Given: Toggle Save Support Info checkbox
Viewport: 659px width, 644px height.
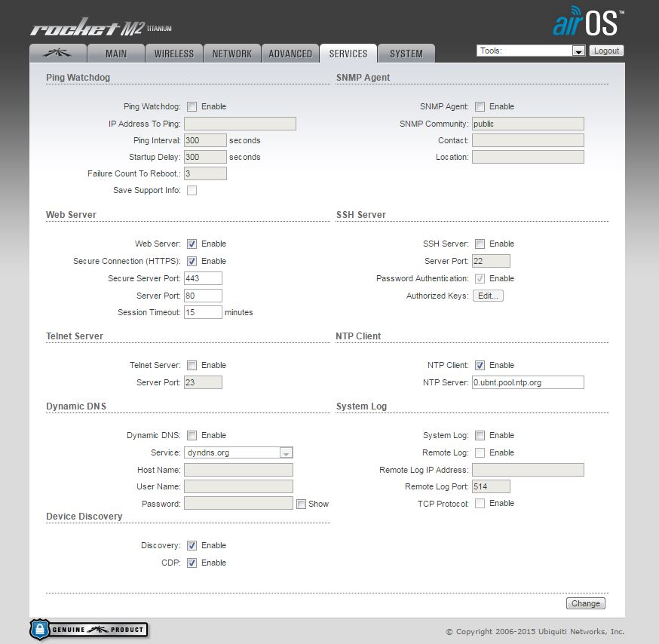Looking at the screenshot, I should point(192,191).
